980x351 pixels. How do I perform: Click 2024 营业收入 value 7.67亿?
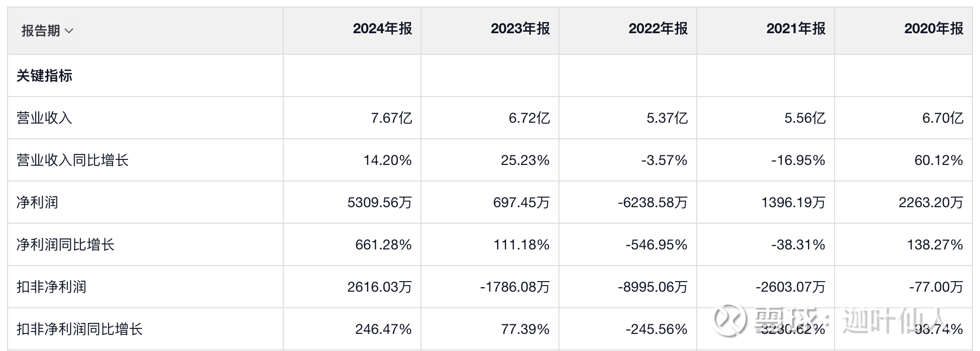pos(391,118)
